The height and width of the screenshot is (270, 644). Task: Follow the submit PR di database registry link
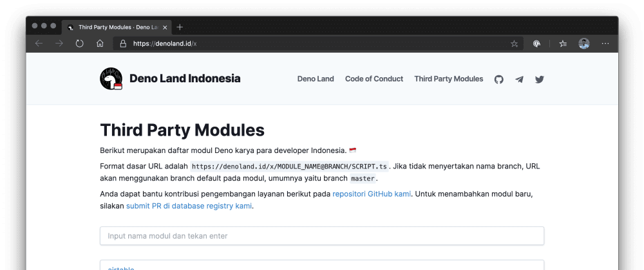[189, 206]
